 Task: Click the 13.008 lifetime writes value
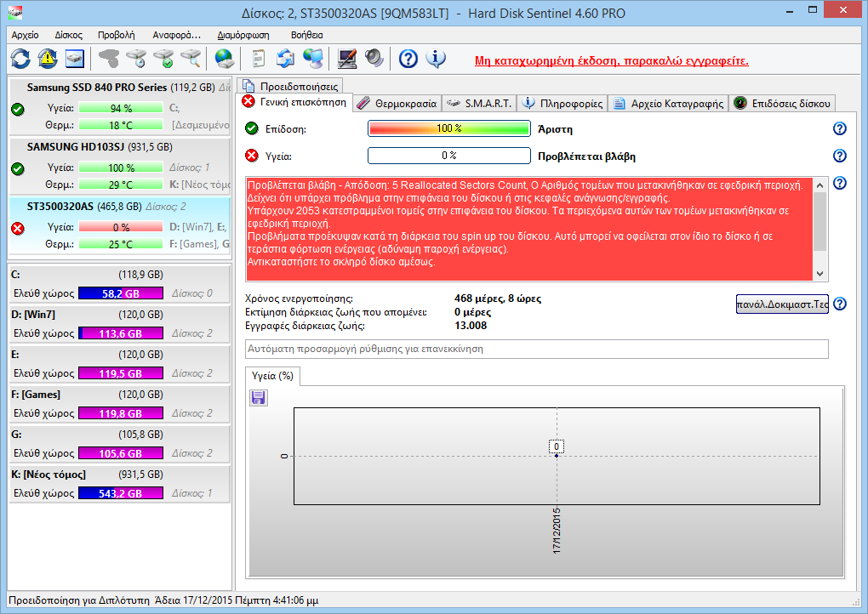click(x=471, y=325)
